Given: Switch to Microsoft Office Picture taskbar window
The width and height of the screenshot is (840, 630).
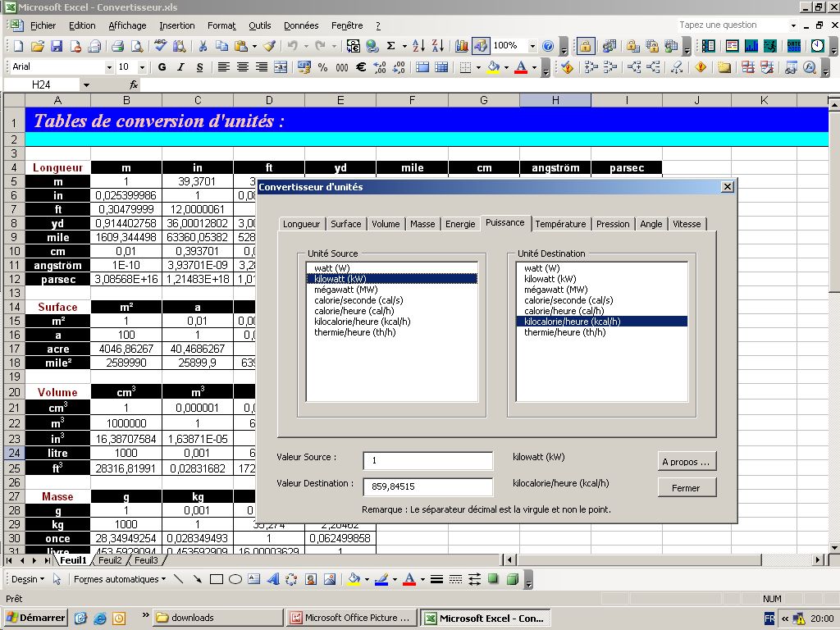Looking at the screenshot, I should (x=351, y=618).
